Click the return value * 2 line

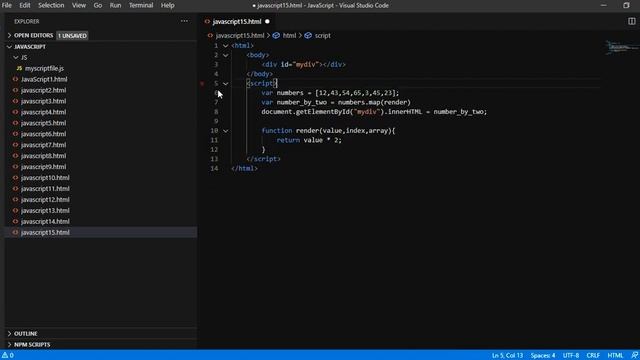pyautogui.click(x=309, y=140)
